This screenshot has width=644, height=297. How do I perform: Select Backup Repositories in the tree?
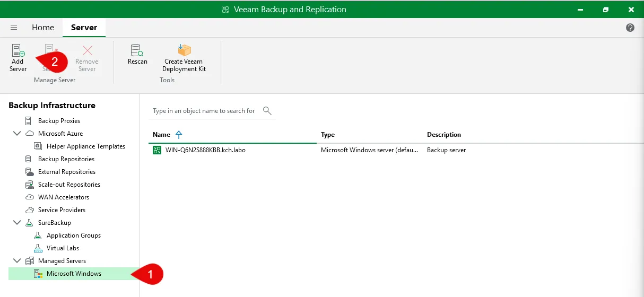(66, 159)
